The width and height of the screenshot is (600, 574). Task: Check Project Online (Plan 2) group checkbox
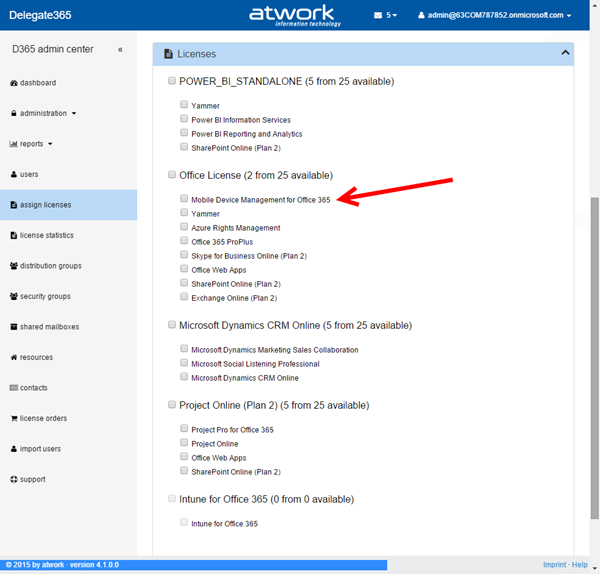coord(172,405)
